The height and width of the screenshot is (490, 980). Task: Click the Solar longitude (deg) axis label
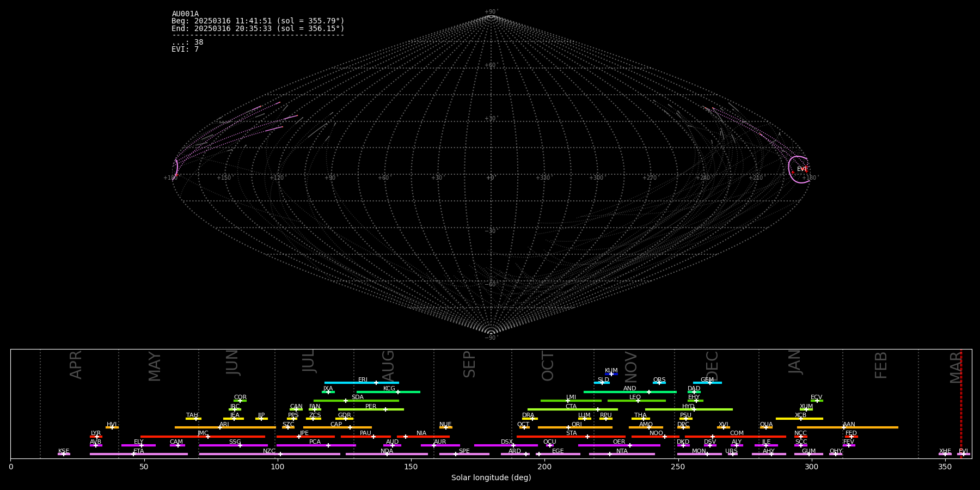pyautogui.click(x=491, y=477)
